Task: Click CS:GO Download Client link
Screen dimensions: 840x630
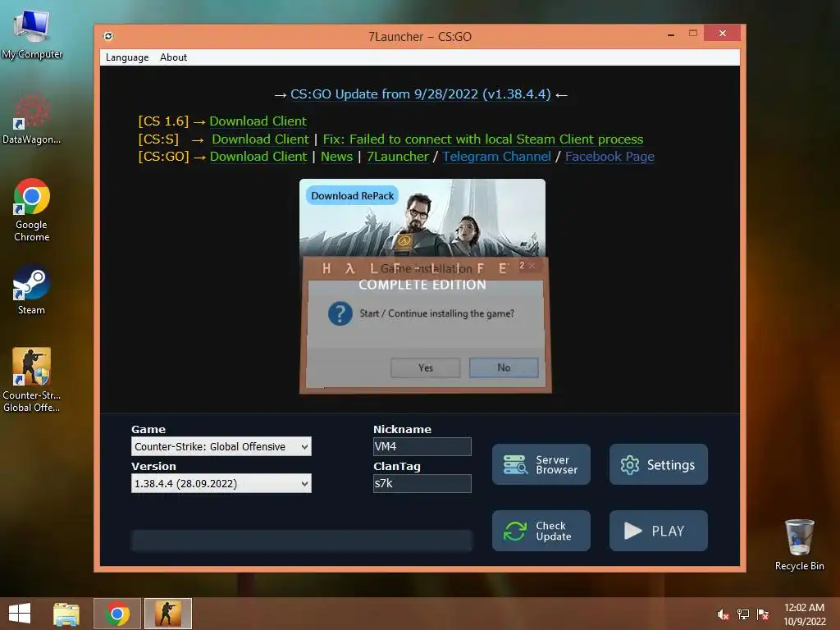Action: (258, 157)
